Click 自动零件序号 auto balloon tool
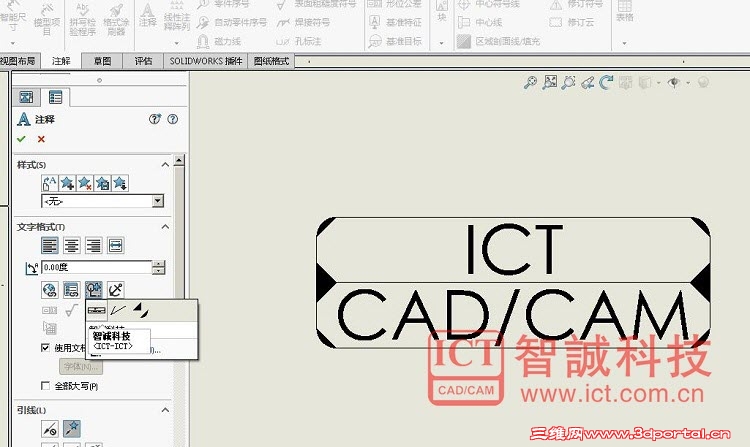The image size is (750, 447). click(x=232, y=22)
